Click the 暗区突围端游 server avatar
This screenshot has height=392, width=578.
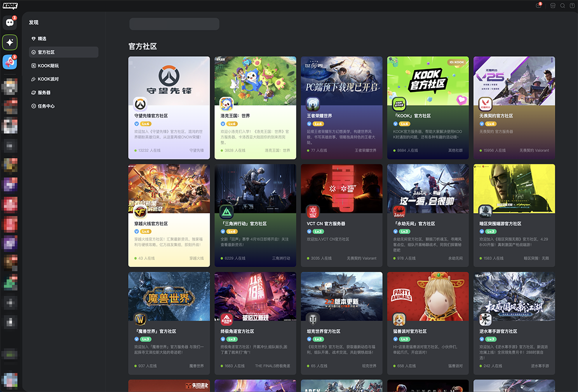(485, 212)
